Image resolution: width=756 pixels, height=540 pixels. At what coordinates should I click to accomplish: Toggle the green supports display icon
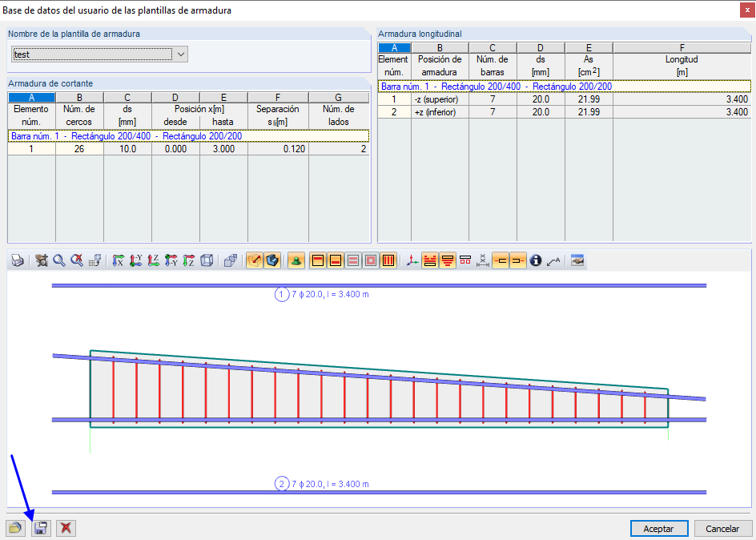(x=296, y=261)
